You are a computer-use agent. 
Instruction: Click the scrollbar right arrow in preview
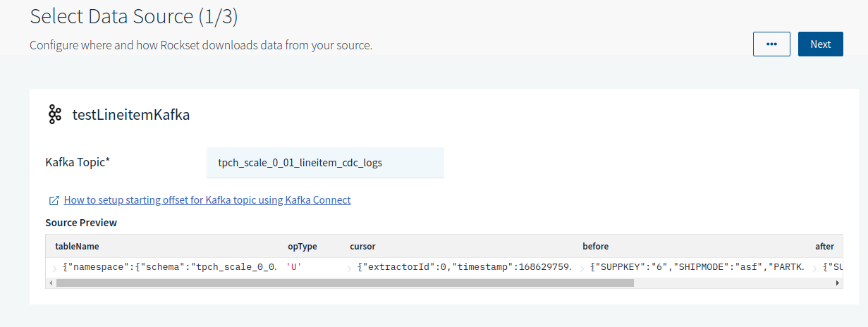pos(838,283)
